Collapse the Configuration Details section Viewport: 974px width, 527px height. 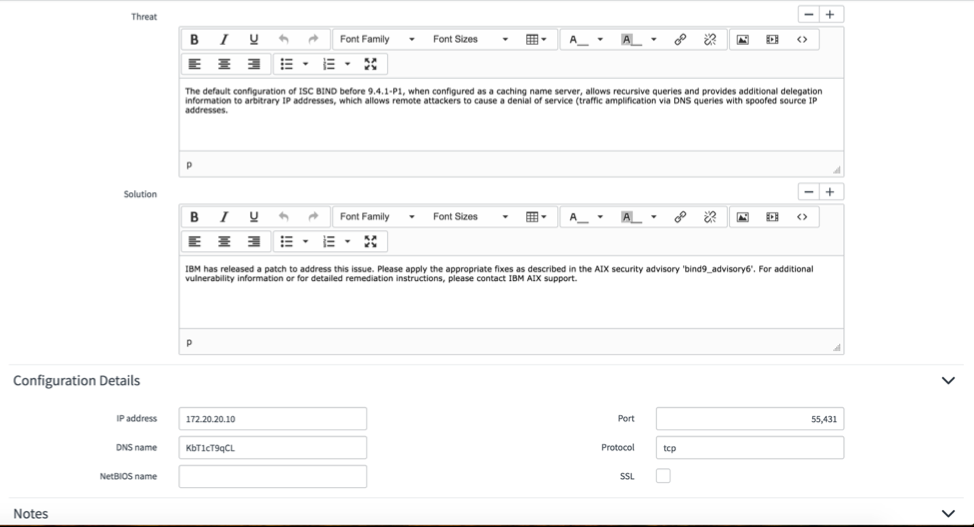948,381
